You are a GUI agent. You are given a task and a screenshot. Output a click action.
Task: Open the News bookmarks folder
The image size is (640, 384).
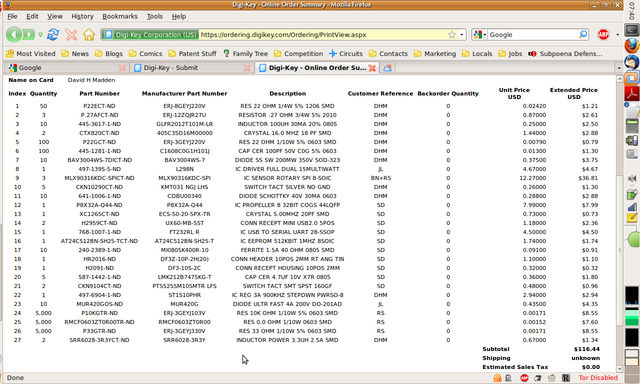coord(75,53)
